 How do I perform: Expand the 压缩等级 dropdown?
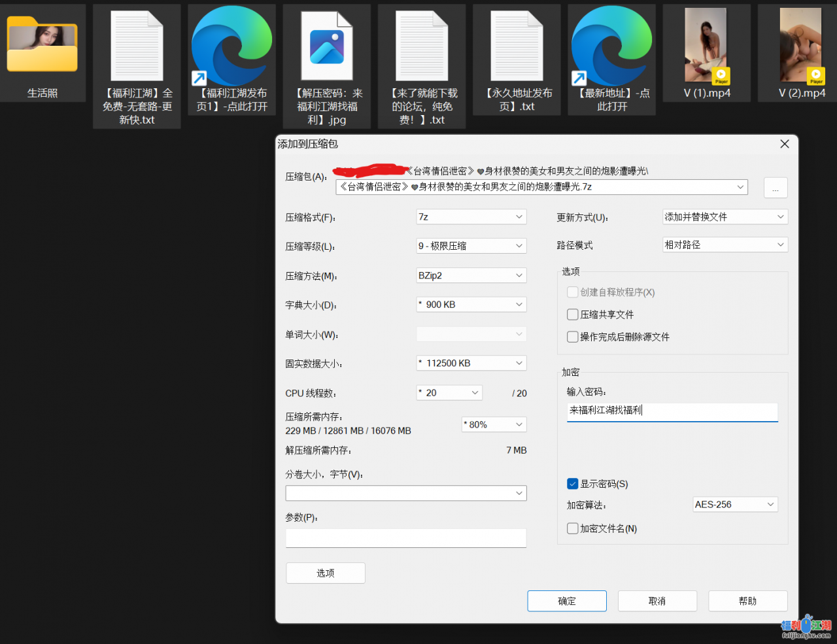[471, 246]
